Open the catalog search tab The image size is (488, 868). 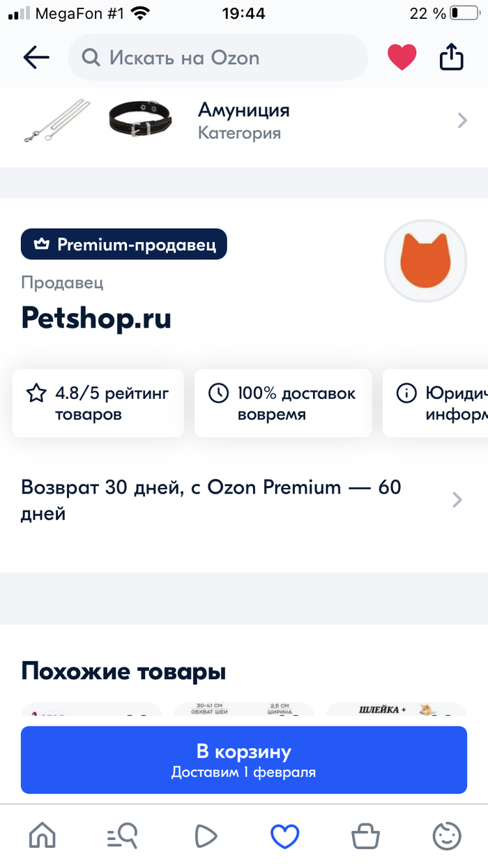[123, 836]
